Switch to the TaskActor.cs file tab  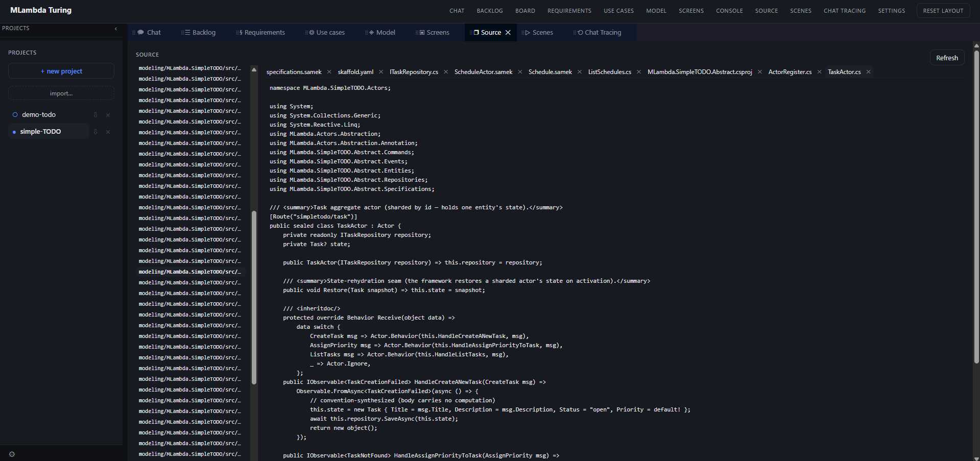point(844,72)
